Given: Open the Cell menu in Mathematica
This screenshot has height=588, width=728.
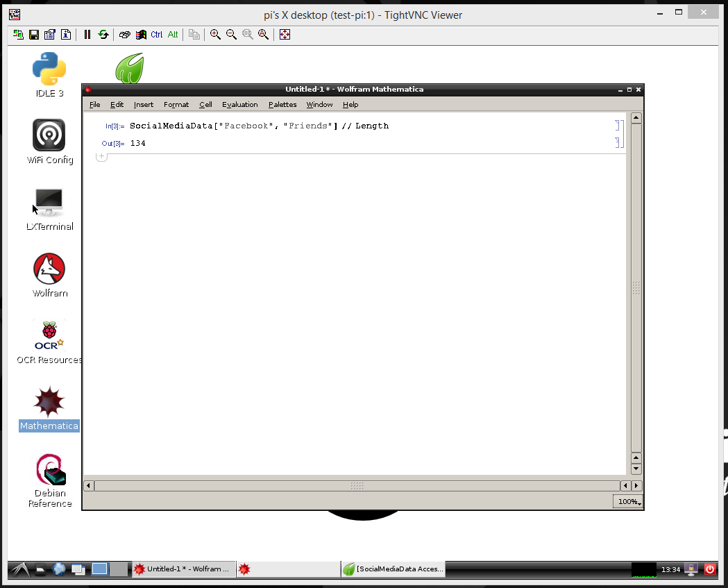Looking at the screenshot, I should coord(205,105).
